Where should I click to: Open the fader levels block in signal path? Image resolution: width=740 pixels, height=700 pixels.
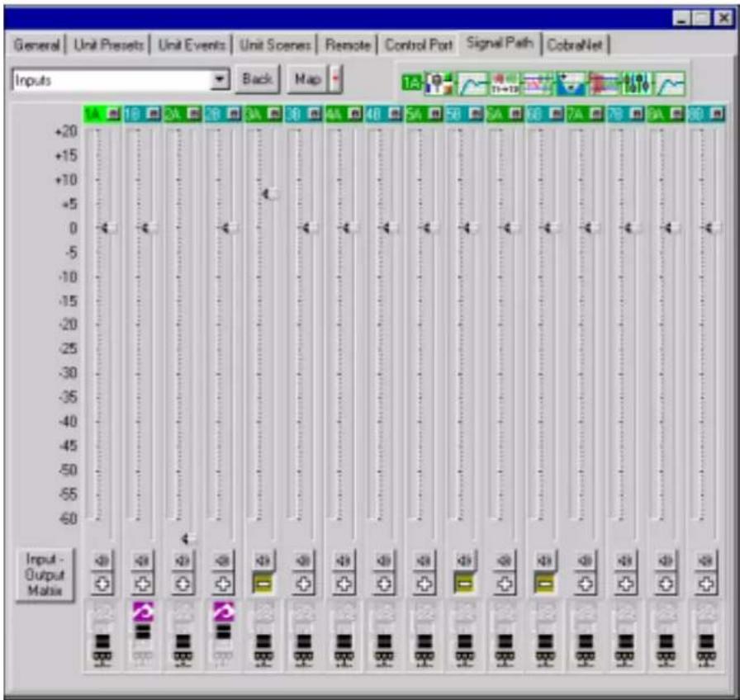(x=636, y=83)
